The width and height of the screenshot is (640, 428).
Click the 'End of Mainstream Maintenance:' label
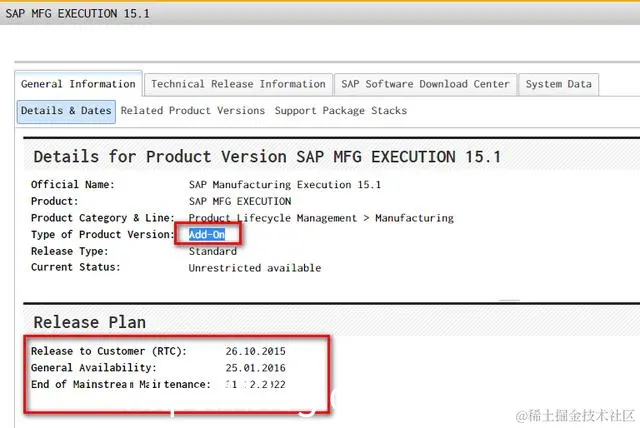[x=121, y=384]
